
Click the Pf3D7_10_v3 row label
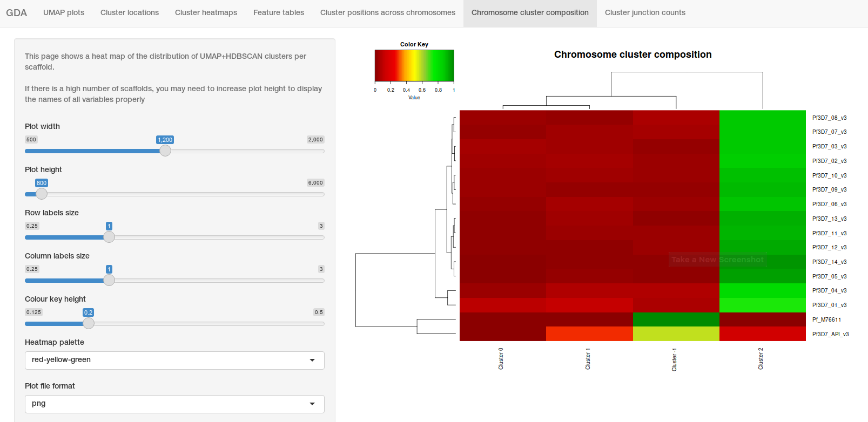pos(829,175)
